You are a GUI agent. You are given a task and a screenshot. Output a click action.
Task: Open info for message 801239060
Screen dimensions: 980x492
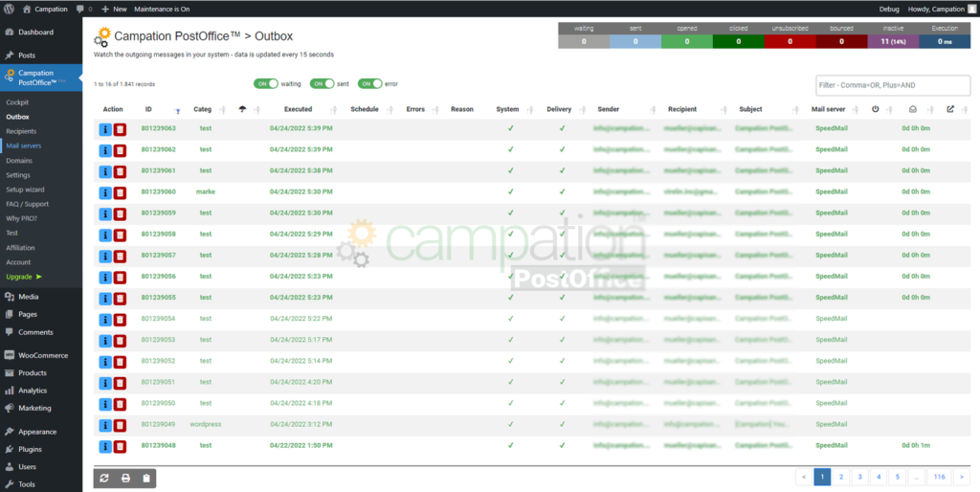point(105,192)
